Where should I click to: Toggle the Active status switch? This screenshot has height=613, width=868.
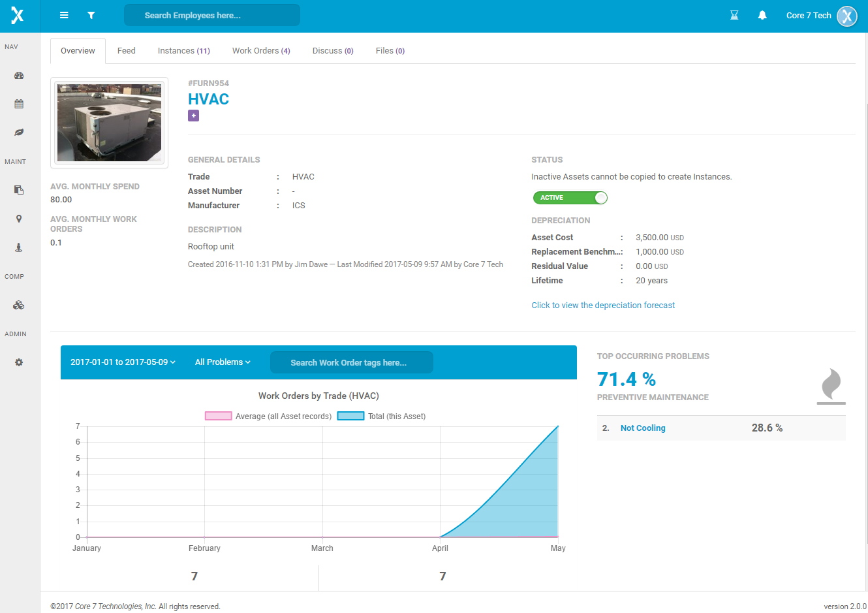[x=570, y=198]
